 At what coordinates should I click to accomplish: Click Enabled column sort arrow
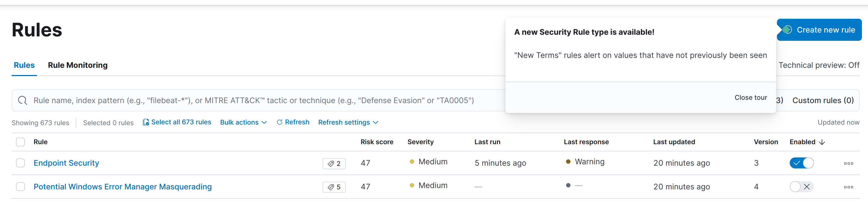coord(822,143)
